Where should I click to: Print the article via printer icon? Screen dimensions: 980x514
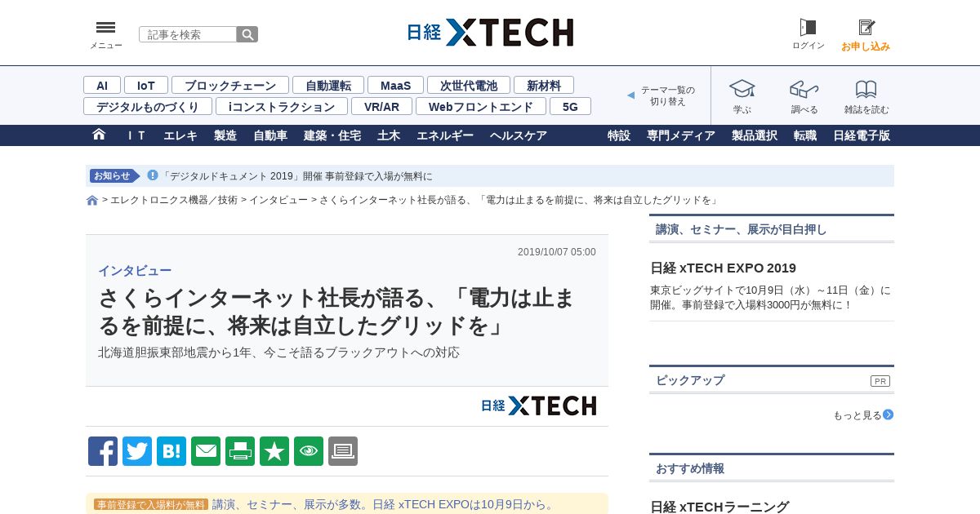pos(240,451)
